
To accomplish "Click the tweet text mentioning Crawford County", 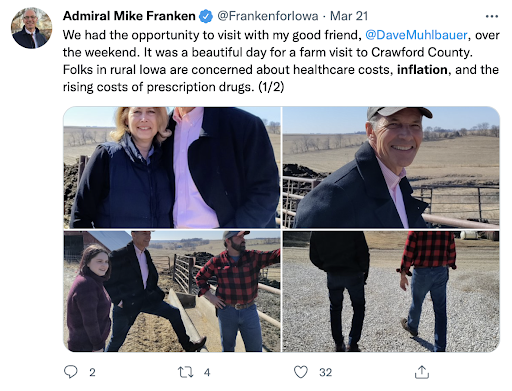I will coord(281,61).
